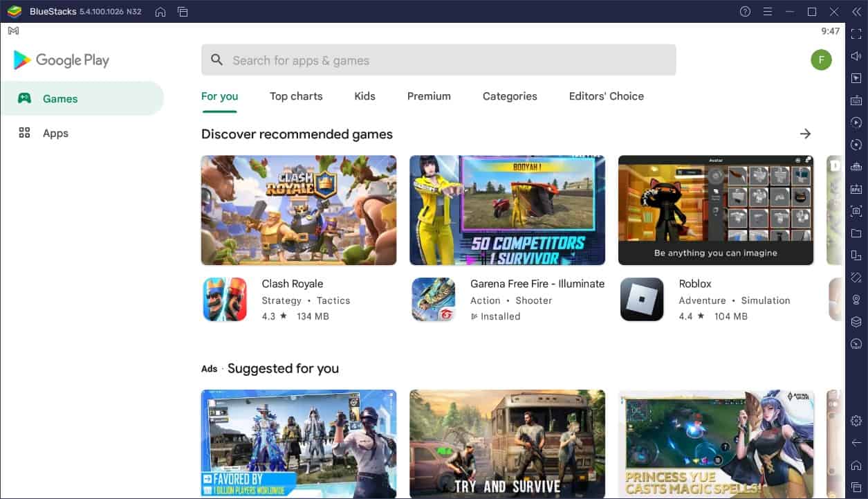Go back using the Android back arrow

coord(856,442)
